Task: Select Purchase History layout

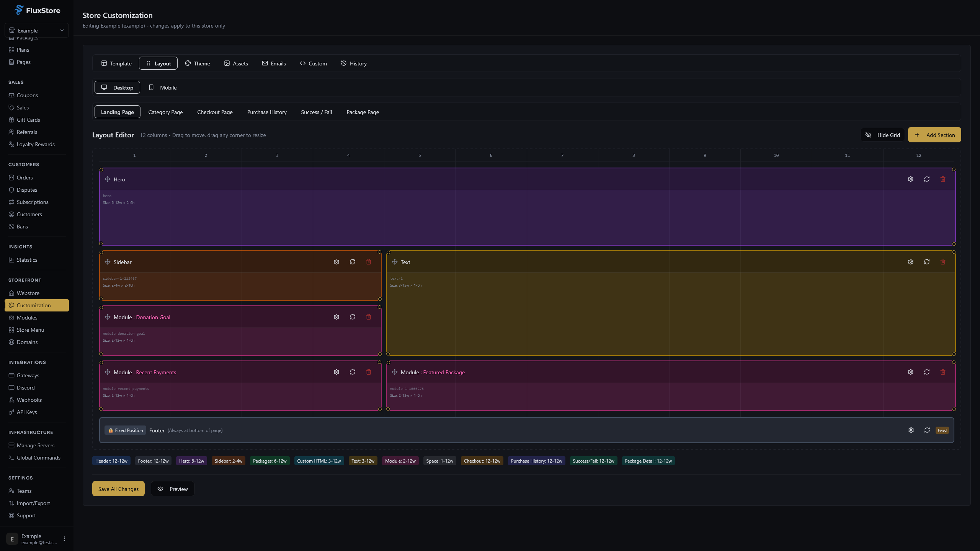Action: click(267, 112)
